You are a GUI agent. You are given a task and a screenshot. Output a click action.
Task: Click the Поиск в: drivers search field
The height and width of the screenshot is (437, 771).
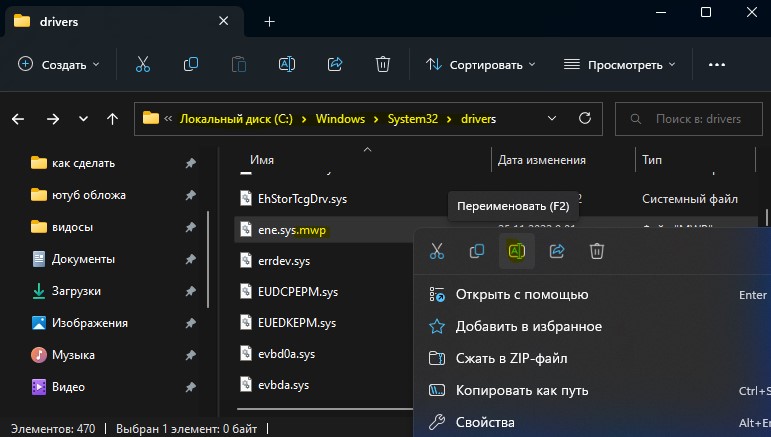click(x=688, y=119)
